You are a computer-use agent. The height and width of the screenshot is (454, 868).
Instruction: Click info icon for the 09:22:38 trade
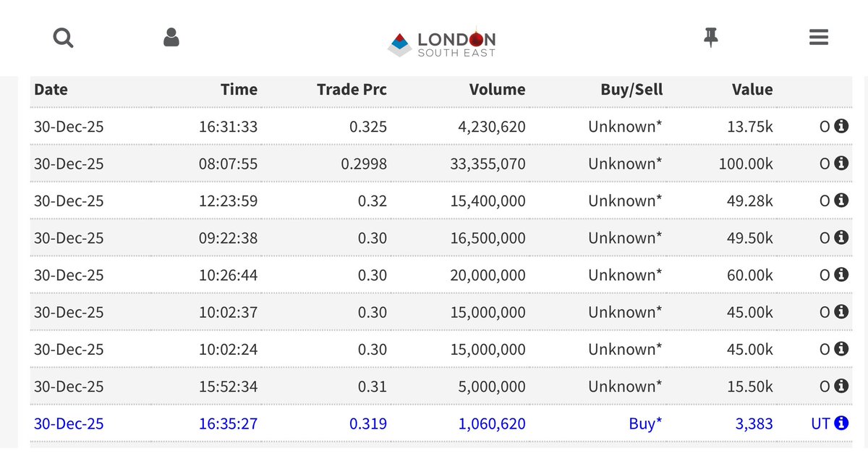(841, 237)
